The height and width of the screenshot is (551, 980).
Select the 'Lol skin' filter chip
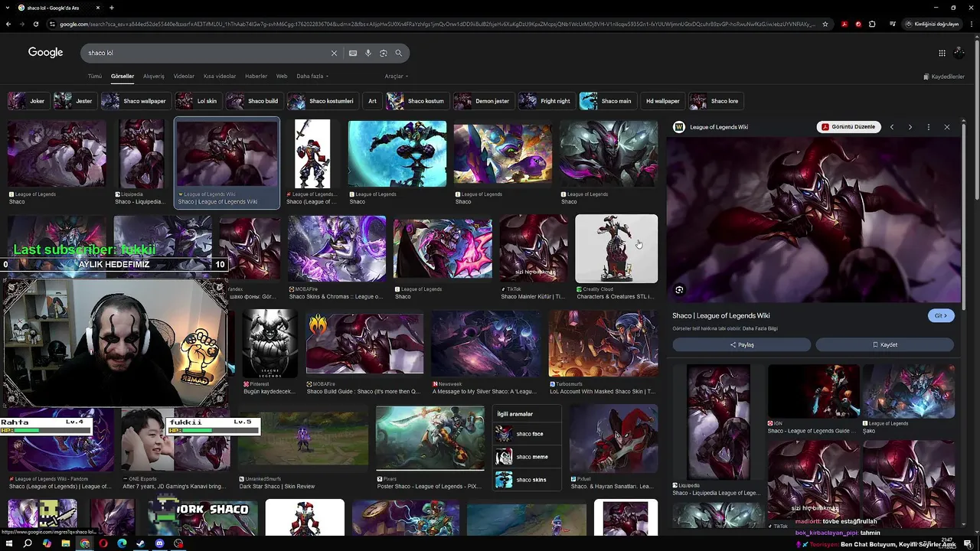(198, 101)
